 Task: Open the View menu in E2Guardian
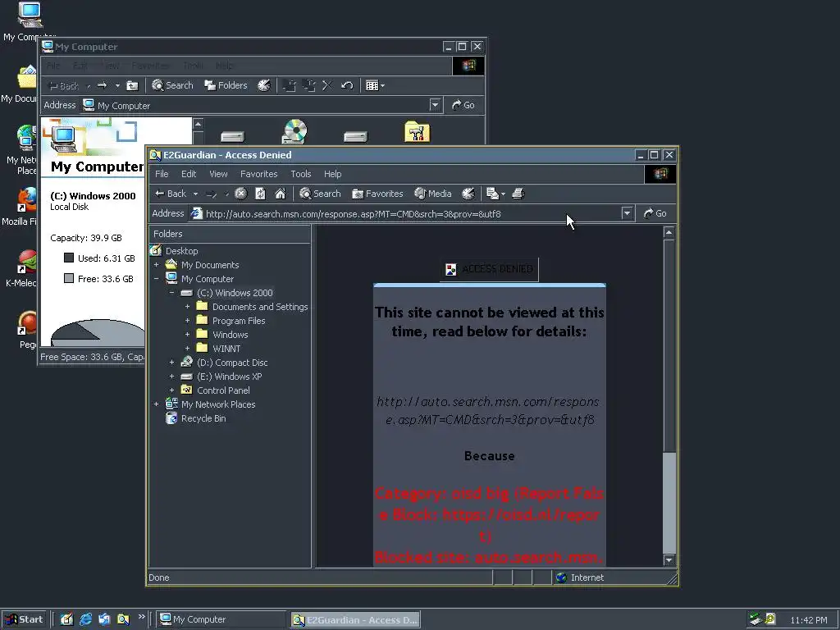click(x=218, y=174)
